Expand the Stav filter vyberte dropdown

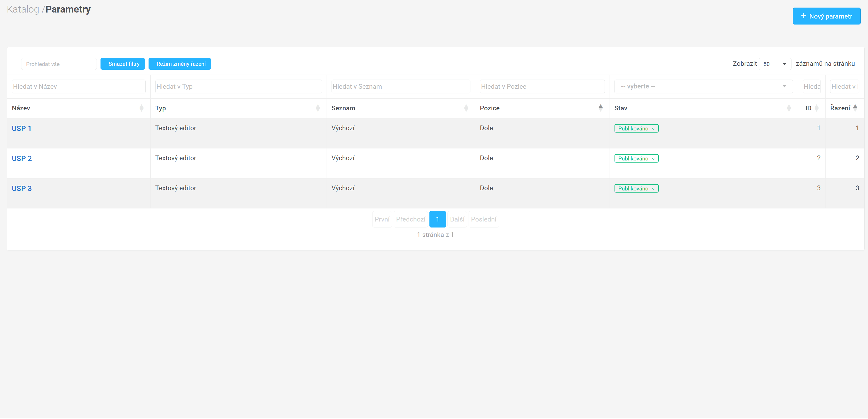pyautogui.click(x=703, y=87)
